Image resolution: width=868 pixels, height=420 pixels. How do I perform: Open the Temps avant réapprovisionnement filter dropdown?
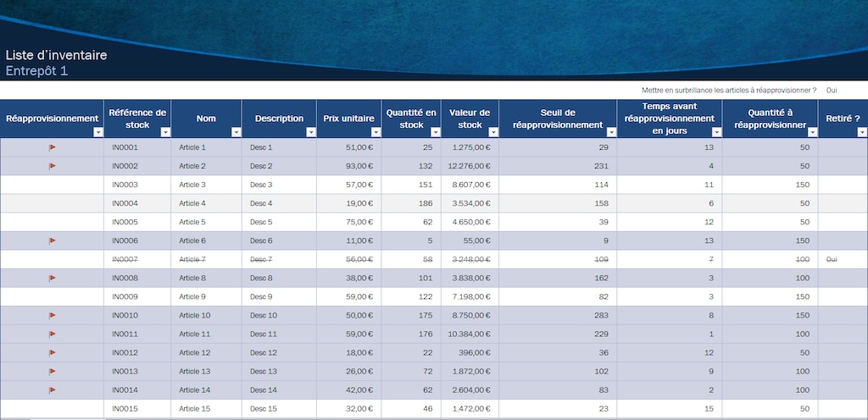tap(717, 132)
